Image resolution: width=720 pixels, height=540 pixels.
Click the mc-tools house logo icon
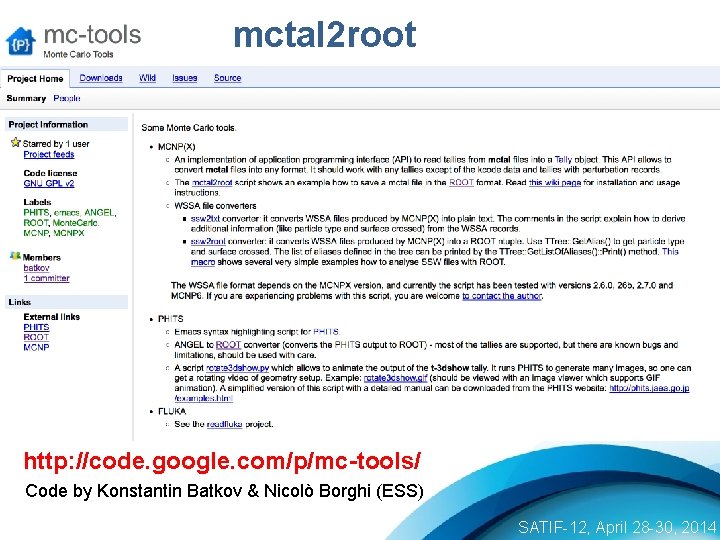click(x=21, y=41)
